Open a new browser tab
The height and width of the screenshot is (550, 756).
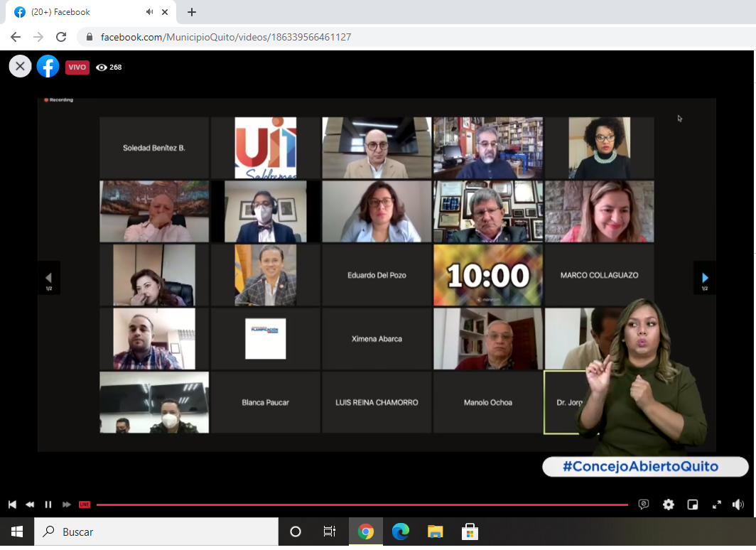click(192, 12)
